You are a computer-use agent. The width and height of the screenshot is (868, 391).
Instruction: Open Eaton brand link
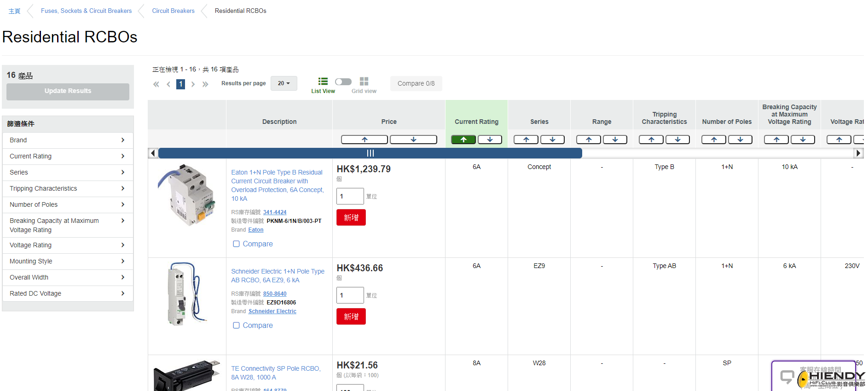[256, 230]
